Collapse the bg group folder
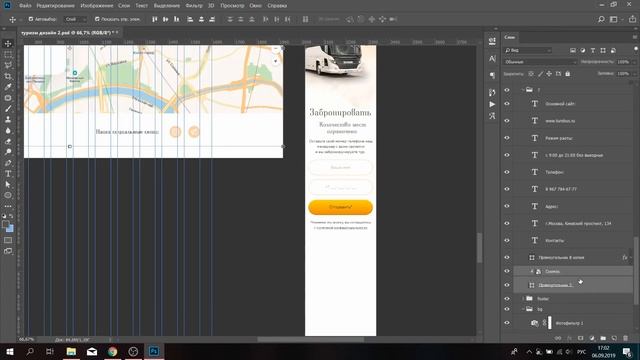640x360 pixels. pyautogui.click(x=523, y=309)
